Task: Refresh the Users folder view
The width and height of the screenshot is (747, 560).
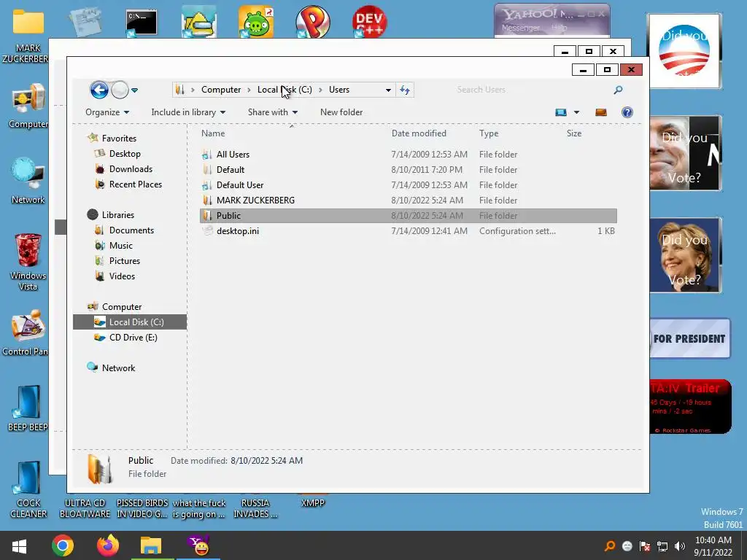Action: pos(405,90)
